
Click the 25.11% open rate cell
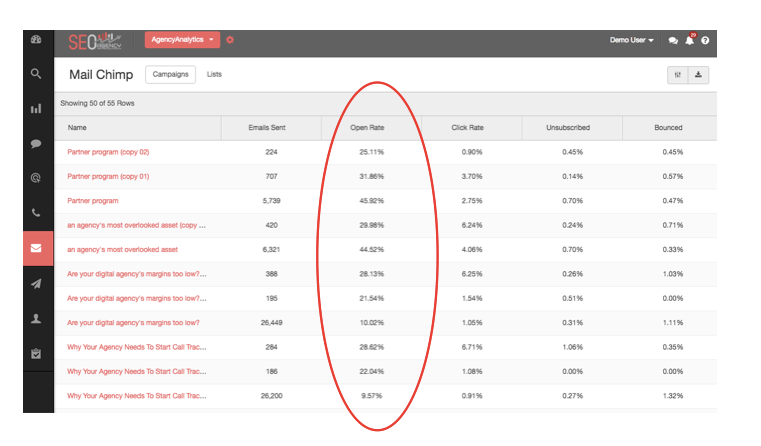(371, 152)
